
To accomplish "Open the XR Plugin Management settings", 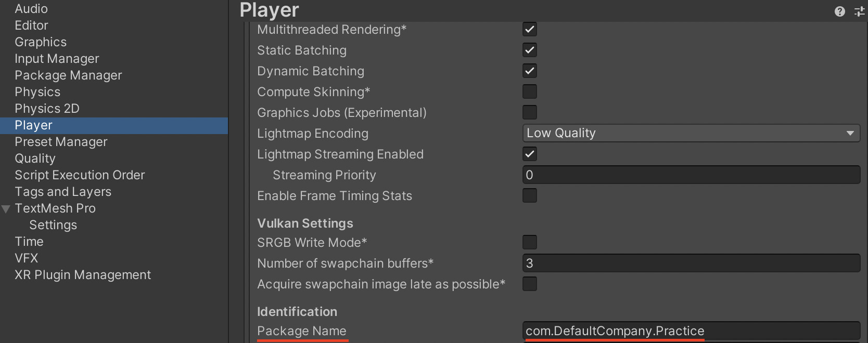I will [82, 274].
